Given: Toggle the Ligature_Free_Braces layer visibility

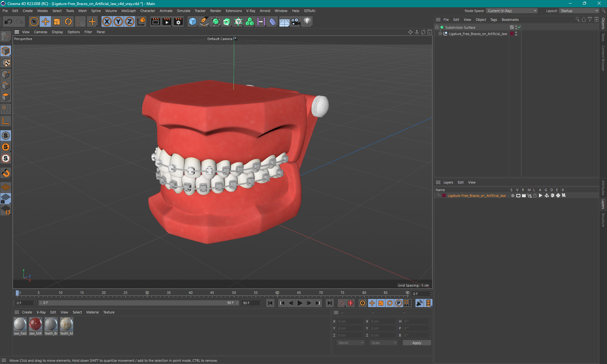Looking at the screenshot, I should (x=518, y=196).
